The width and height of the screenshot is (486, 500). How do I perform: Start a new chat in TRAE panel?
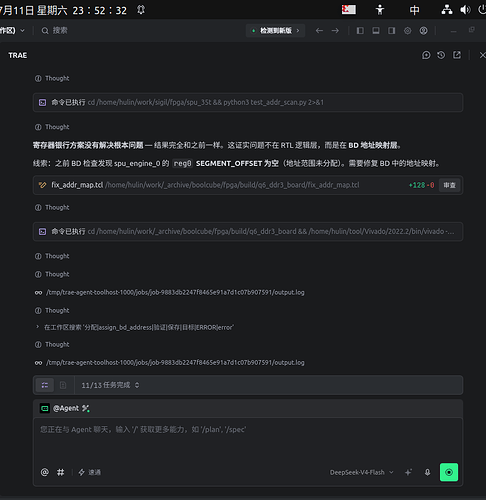click(x=426, y=55)
